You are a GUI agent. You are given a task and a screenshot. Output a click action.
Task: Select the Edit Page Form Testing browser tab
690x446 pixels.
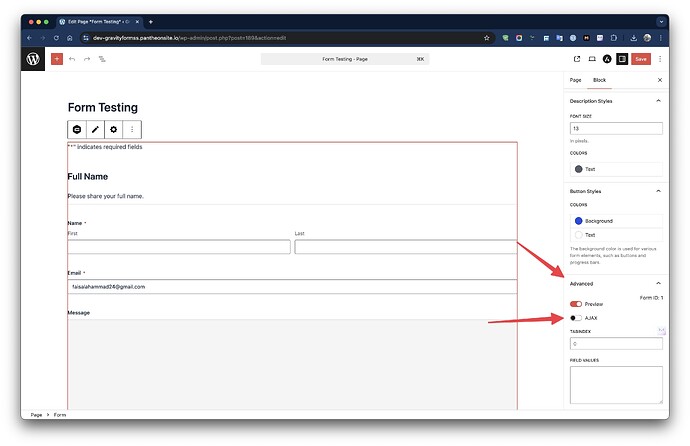pos(99,22)
